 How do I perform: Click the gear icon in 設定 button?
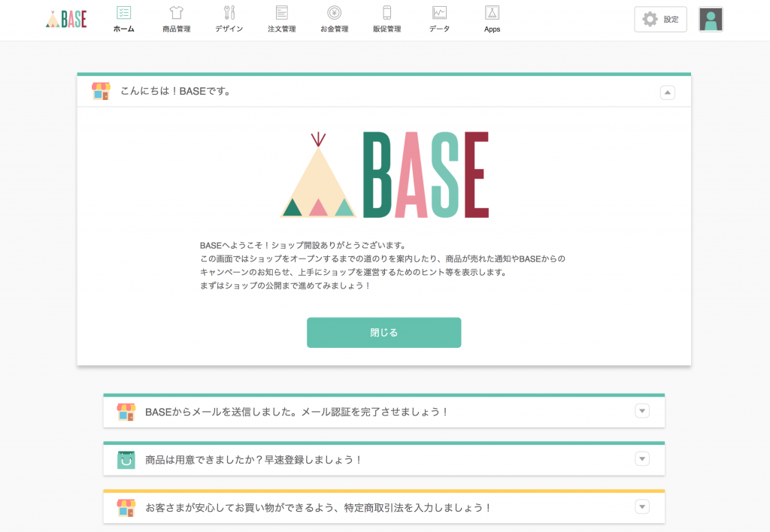(650, 19)
